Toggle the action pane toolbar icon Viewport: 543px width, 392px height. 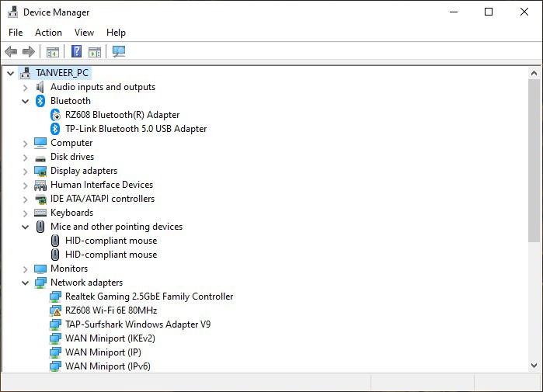click(x=95, y=52)
